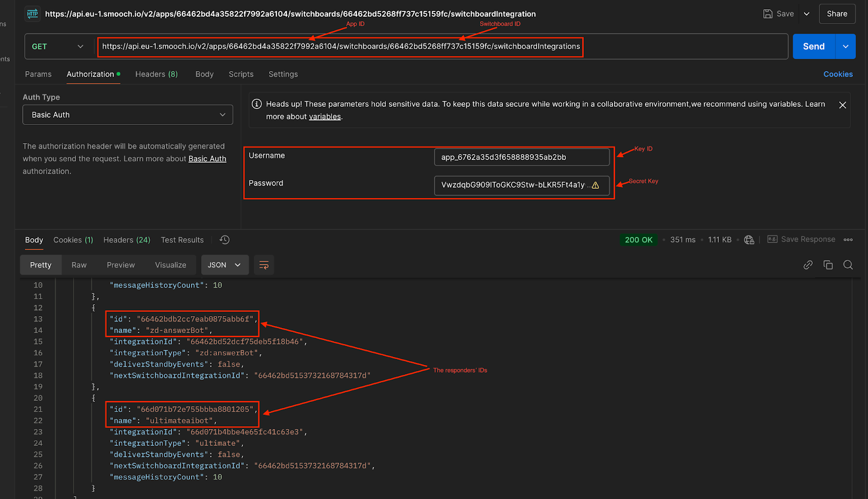Screen dimensions: 868x499
Task: Click the id value "66d071b72e755bbba8801205"
Action: click(x=195, y=410)
